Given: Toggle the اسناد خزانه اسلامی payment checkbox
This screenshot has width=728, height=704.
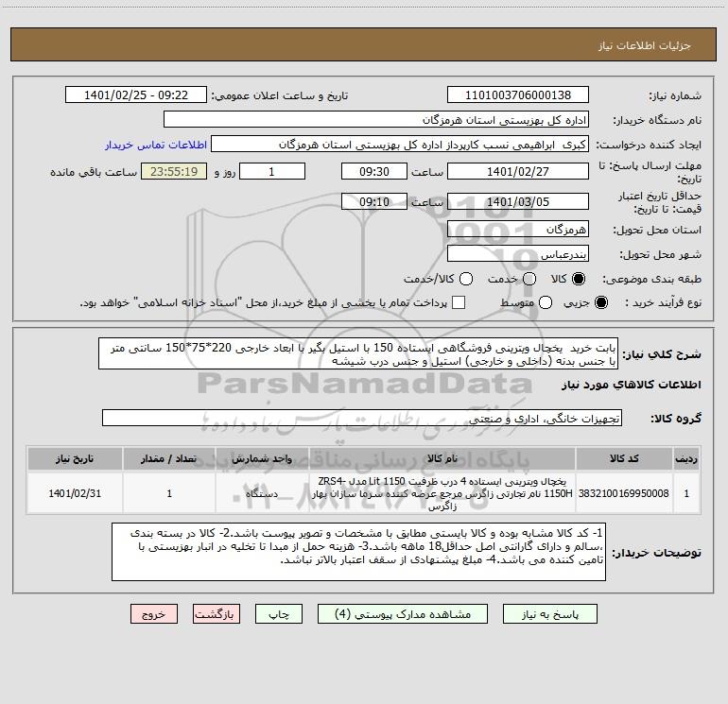Looking at the screenshot, I should coord(459,302).
